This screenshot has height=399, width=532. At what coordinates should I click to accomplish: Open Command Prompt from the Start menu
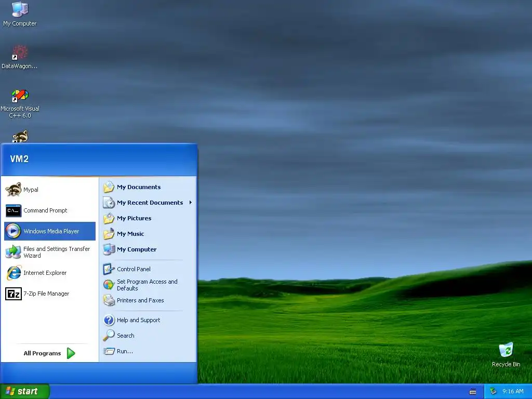pos(49,210)
